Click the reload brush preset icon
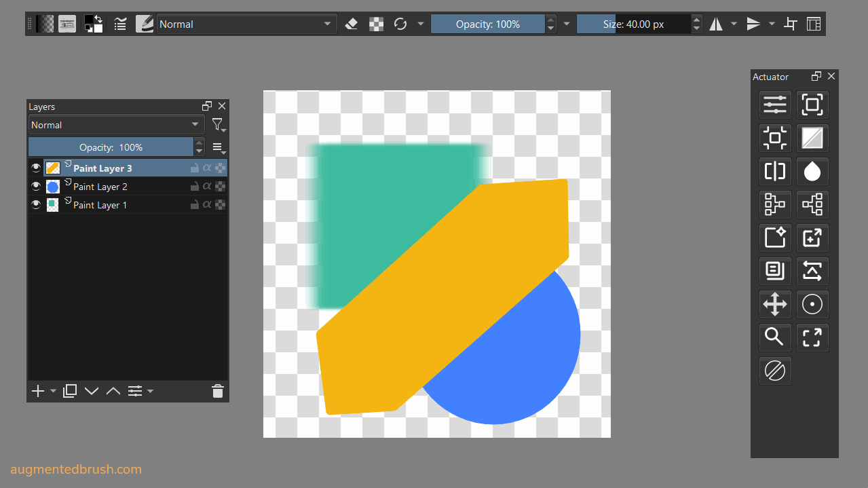The height and width of the screenshot is (488, 868). tap(400, 24)
